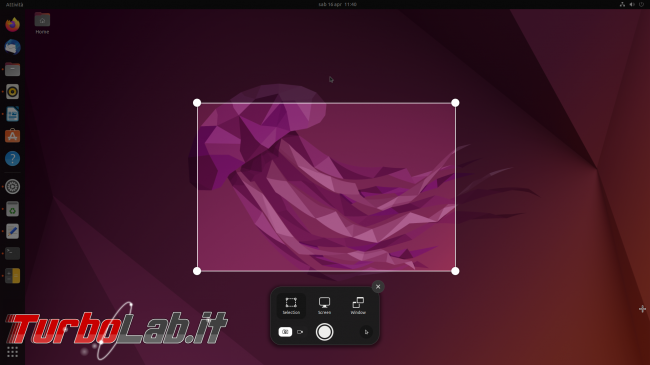Open Thunderbird mail from the dock
Viewport: 650px width, 365px height.
(x=12, y=47)
